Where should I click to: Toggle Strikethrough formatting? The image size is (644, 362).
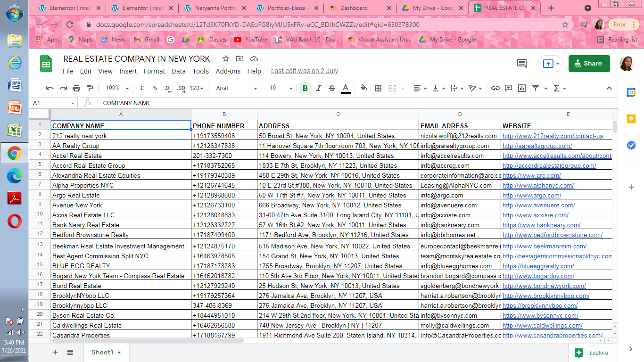[331, 88]
